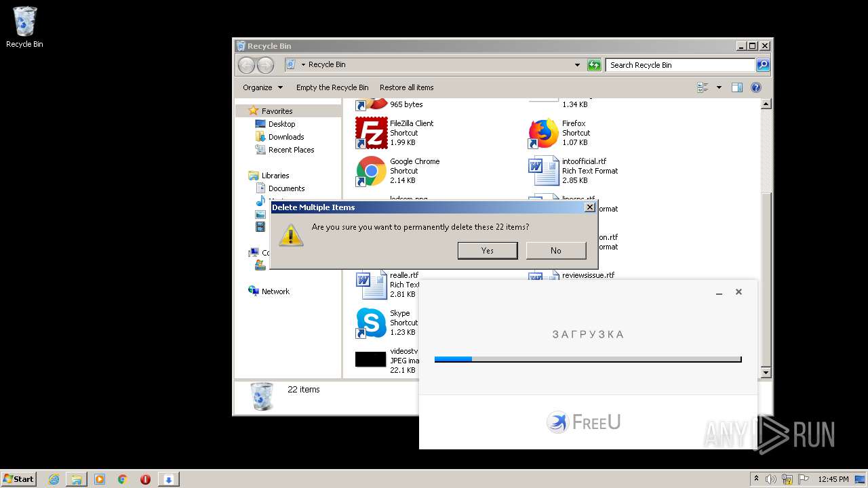Open the Explorer help icon
This screenshot has width=868, height=488.
[756, 87]
